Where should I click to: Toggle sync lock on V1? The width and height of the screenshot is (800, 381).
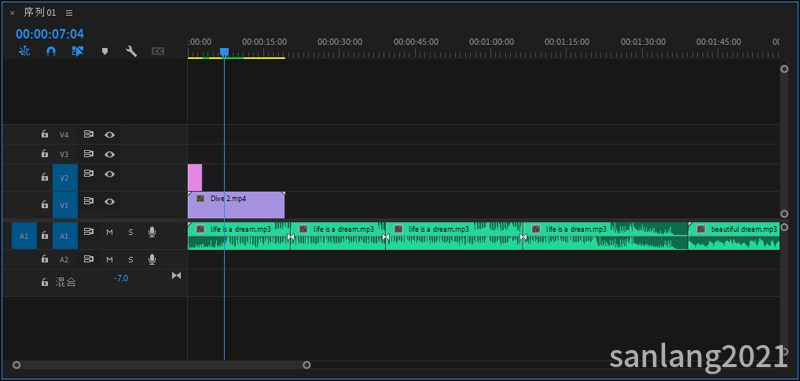pos(89,201)
